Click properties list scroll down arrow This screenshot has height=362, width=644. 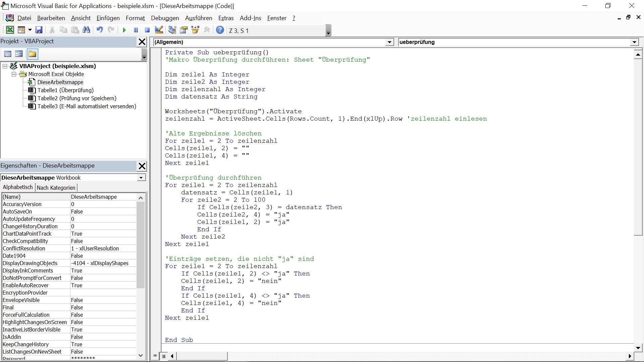[141, 355]
